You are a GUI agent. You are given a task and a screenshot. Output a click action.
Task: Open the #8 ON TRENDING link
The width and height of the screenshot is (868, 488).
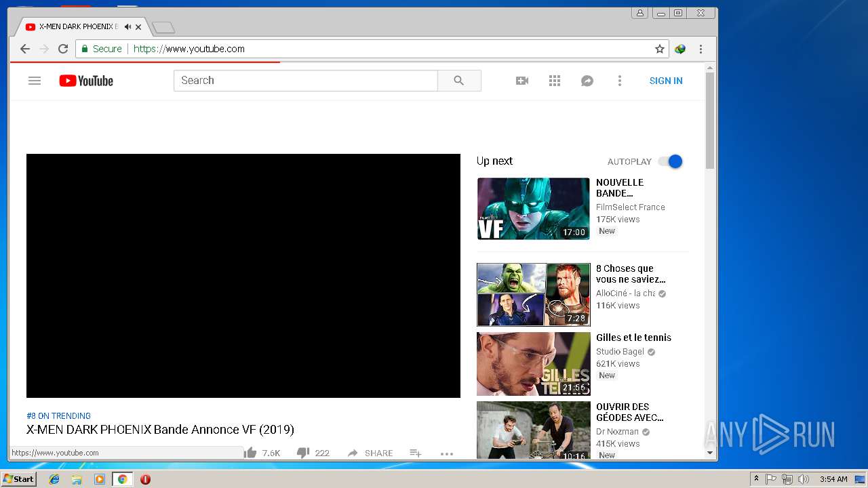point(58,415)
